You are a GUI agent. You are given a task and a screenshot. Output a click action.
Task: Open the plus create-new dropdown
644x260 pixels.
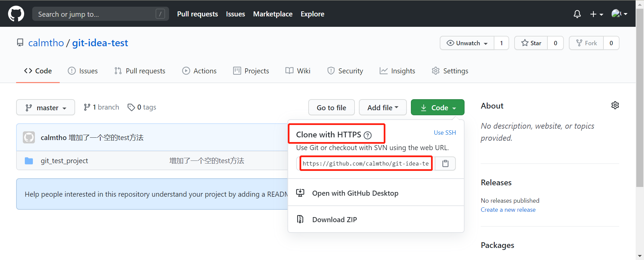pos(596,14)
